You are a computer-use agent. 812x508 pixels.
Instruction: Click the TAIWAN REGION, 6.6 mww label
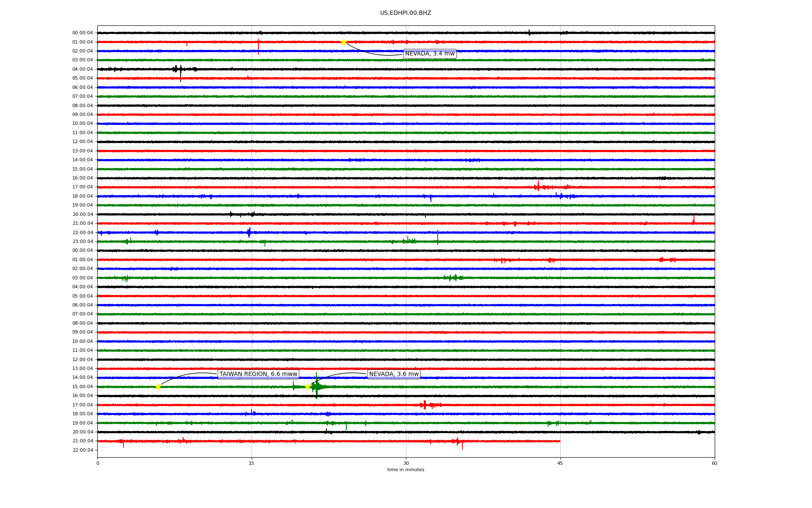click(258, 374)
